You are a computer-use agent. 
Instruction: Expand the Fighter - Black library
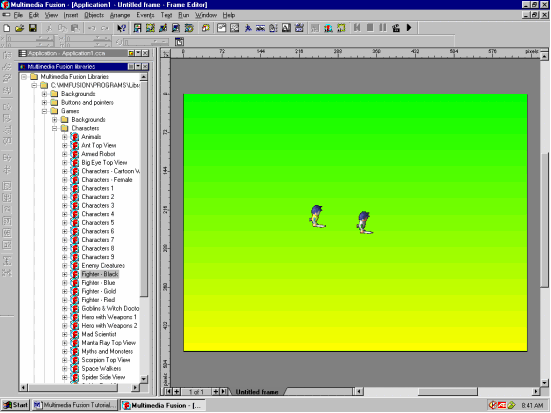coord(65,274)
